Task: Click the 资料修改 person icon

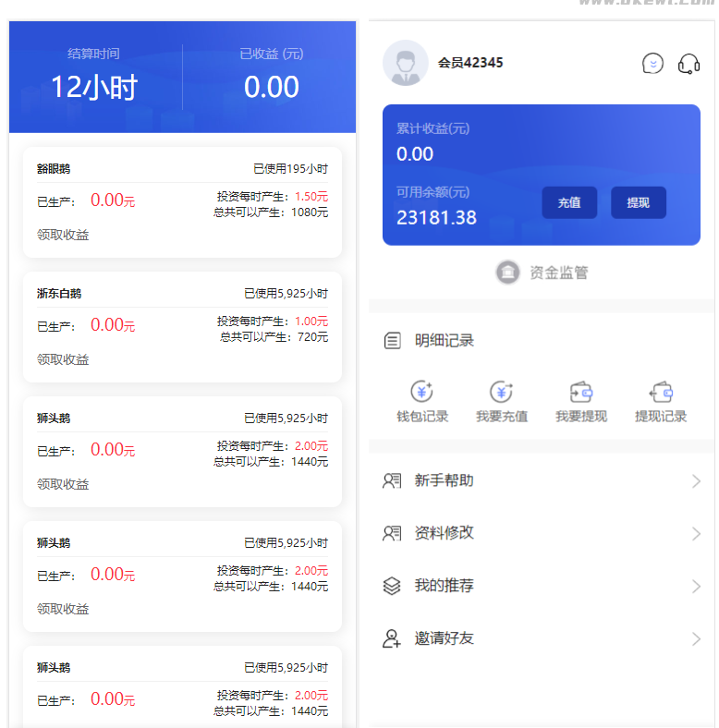Action: pos(392,533)
